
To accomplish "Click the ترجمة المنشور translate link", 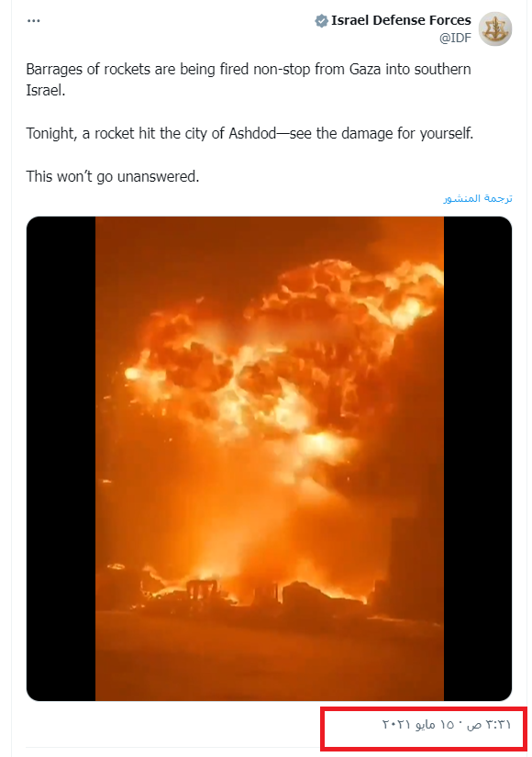I will pyautogui.click(x=478, y=198).
